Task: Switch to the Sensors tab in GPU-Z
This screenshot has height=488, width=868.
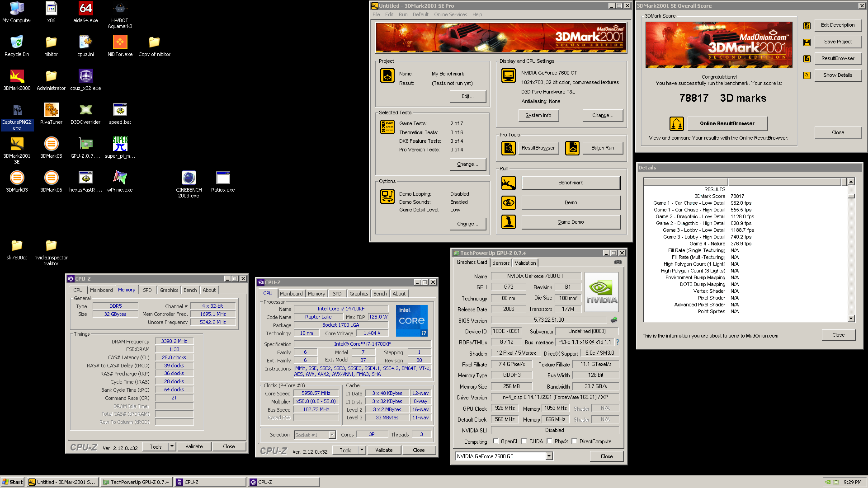Action: point(501,263)
